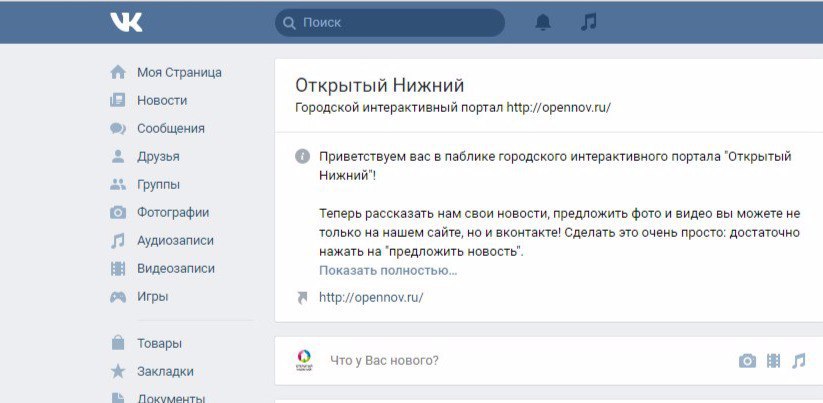Click the shopping bag icon beside Товары
Image resolution: width=823 pixels, height=403 pixels.
118,343
